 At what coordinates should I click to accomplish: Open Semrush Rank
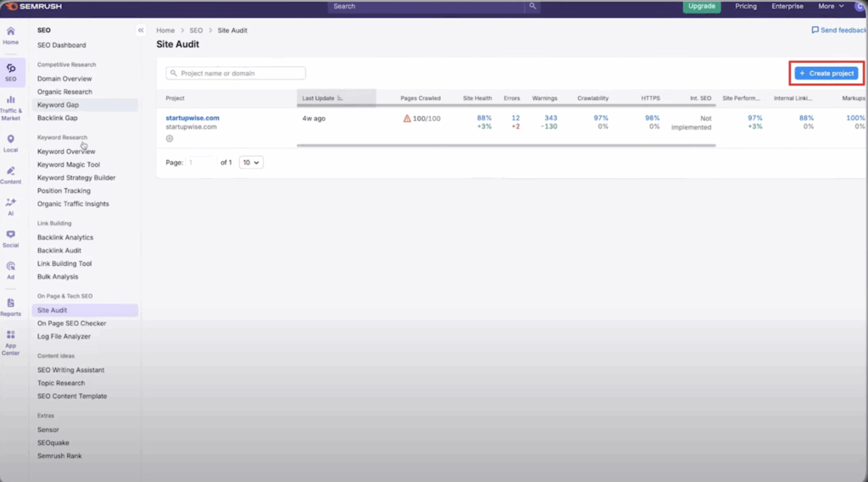point(59,456)
